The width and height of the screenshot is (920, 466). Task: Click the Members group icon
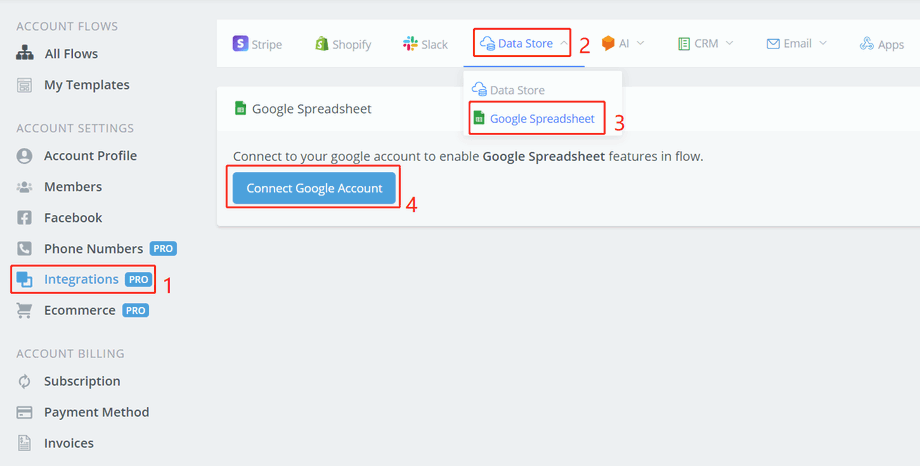point(25,187)
